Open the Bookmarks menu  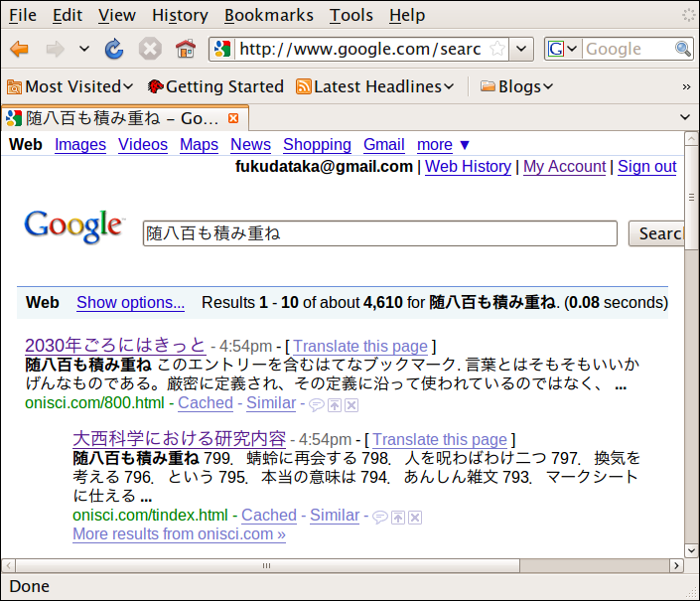coord(269,15)
